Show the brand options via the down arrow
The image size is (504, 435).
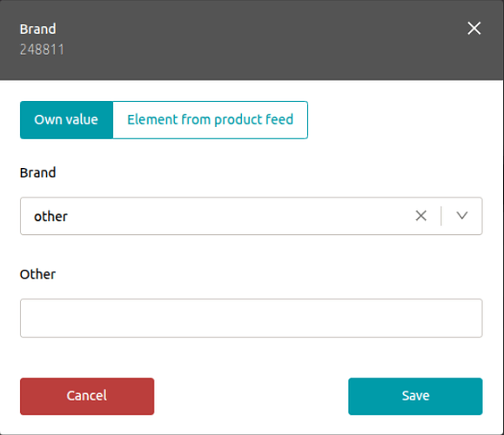click(x=462, y=216)
